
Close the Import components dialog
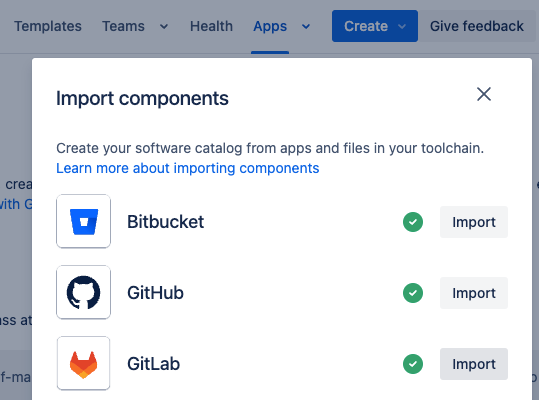click(484, 94)
